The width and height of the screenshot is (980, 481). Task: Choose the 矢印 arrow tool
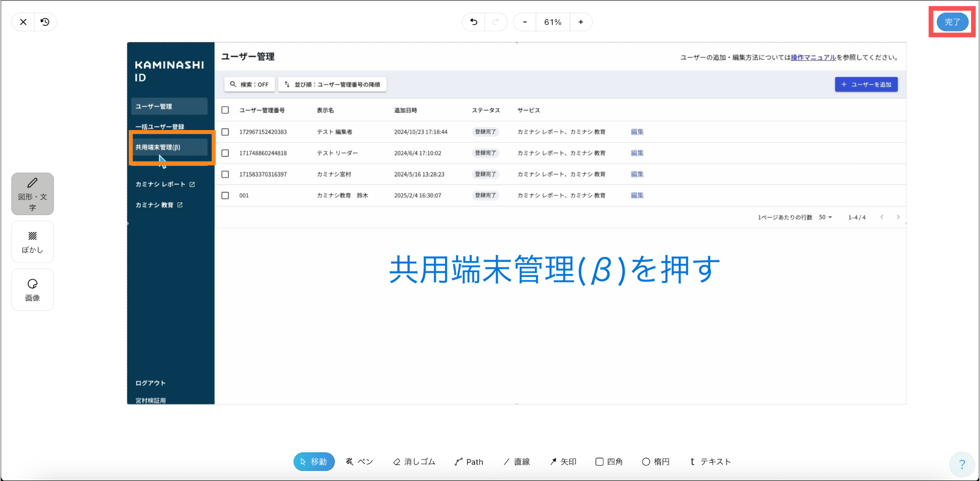563,461
